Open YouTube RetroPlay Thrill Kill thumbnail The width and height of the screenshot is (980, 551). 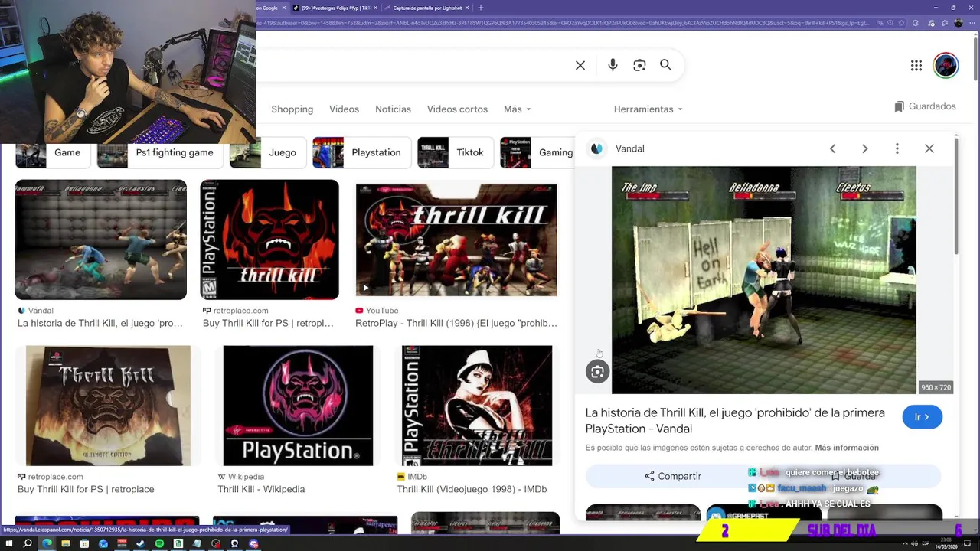[456, 240]
